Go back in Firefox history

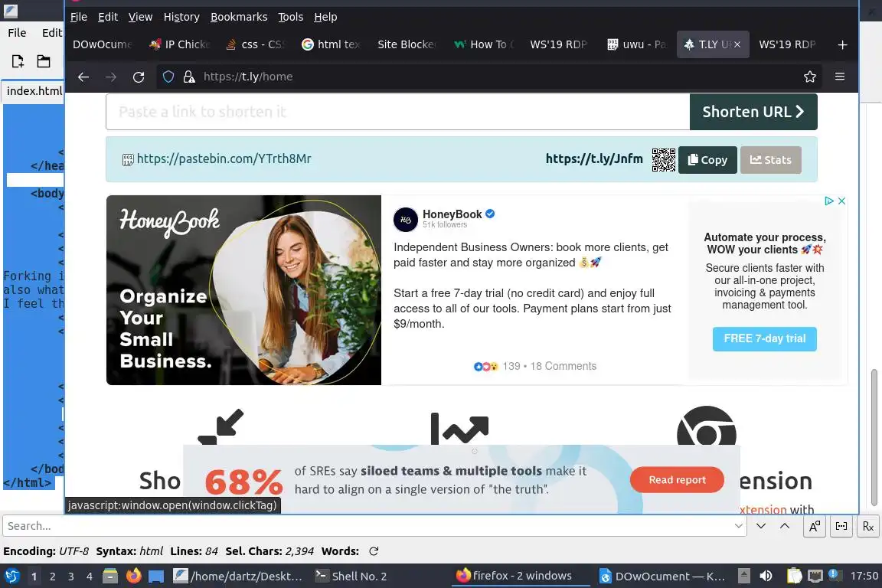pos(83,77)
